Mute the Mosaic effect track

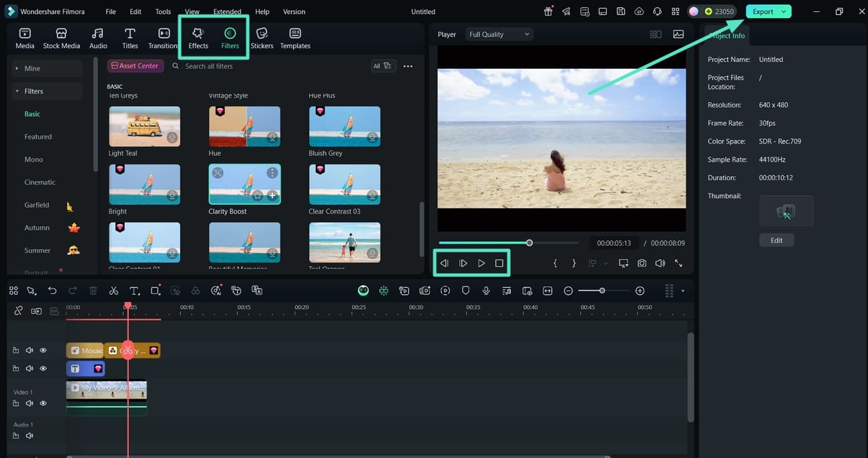(x=29, y=351)
